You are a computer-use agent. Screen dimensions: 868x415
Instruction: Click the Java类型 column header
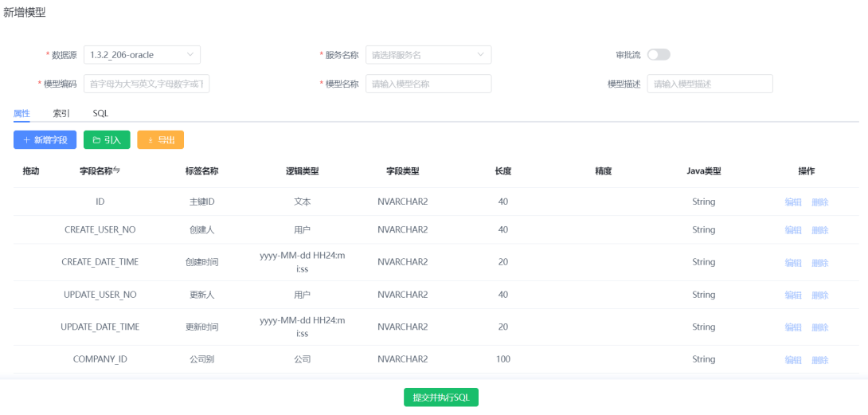(704, 171)
